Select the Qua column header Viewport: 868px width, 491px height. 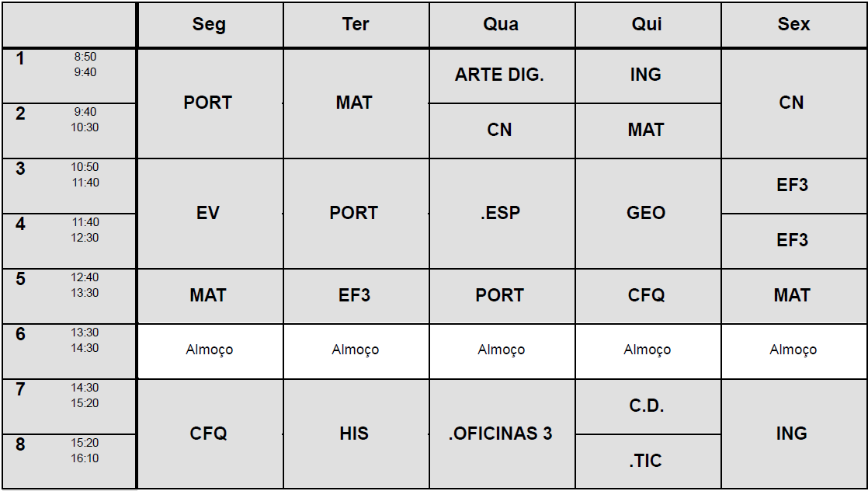(501, 25)
